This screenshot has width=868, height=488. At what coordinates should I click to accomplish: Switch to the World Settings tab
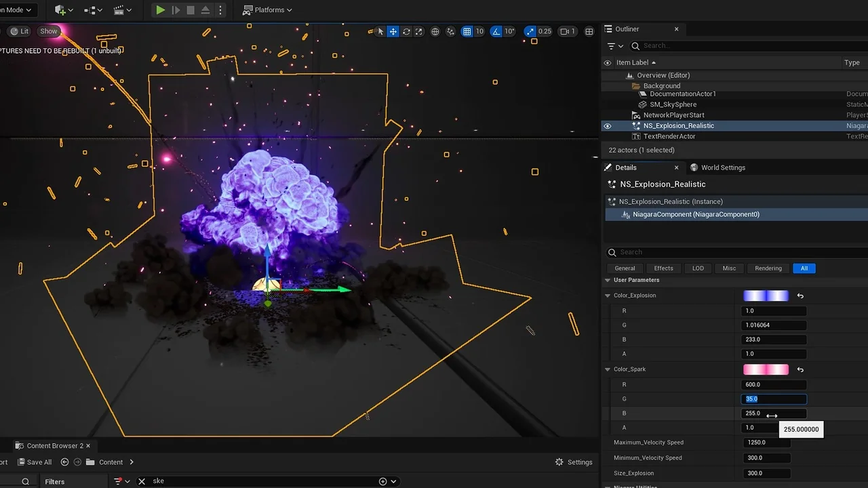717,167
